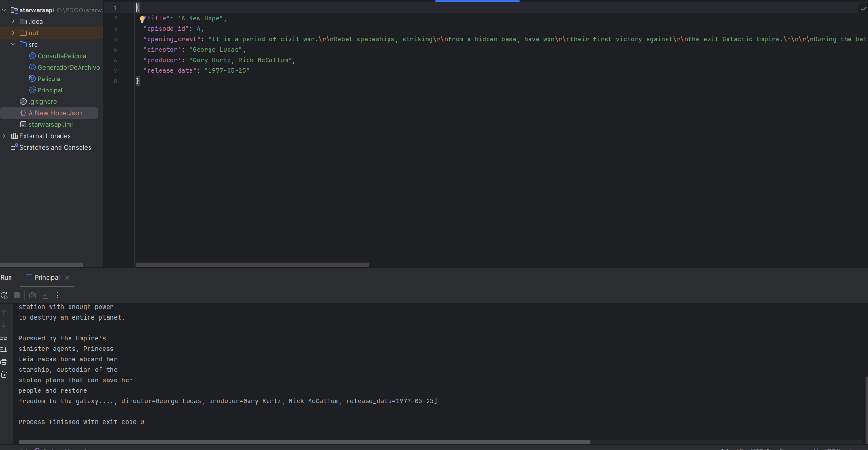Viewport: 868px width, 450px height.
Task: Click the exit/restore layout icon in Run toolbar
Action: tap(45, 295)
